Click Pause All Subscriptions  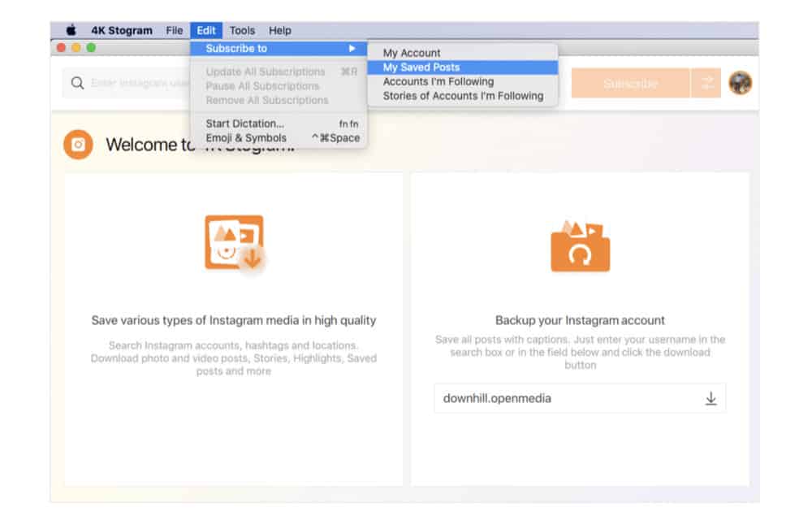279,86
